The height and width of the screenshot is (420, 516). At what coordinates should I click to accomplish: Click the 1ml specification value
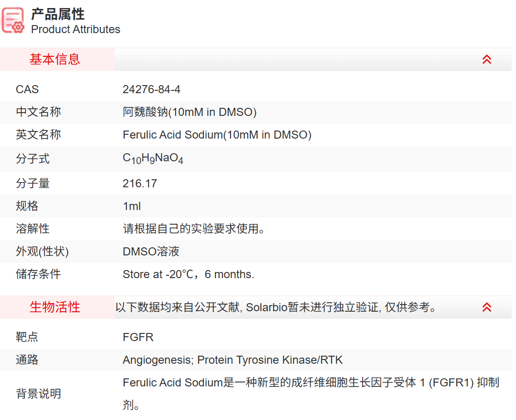[132, 206]
